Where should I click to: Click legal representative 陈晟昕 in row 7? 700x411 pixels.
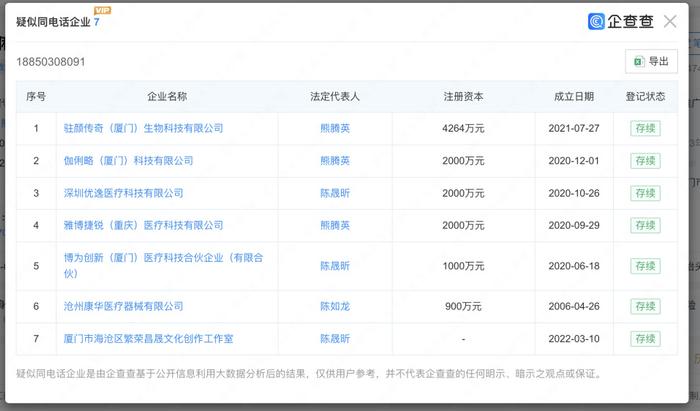tap(335, 339)
